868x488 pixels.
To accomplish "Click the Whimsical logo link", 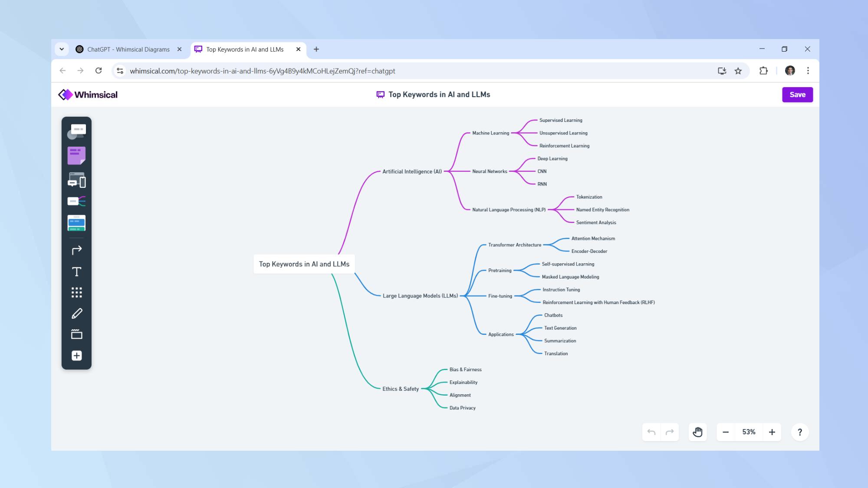I will click(88, 95).
